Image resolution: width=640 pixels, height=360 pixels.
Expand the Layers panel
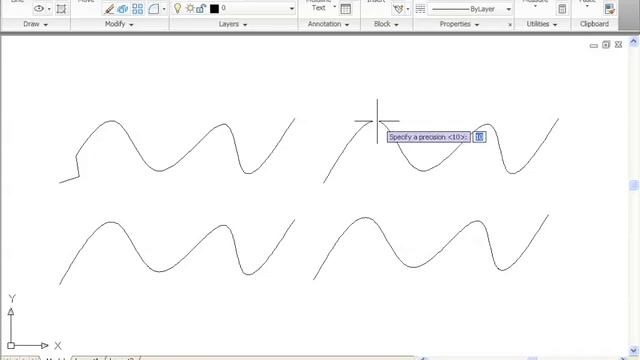233,24
